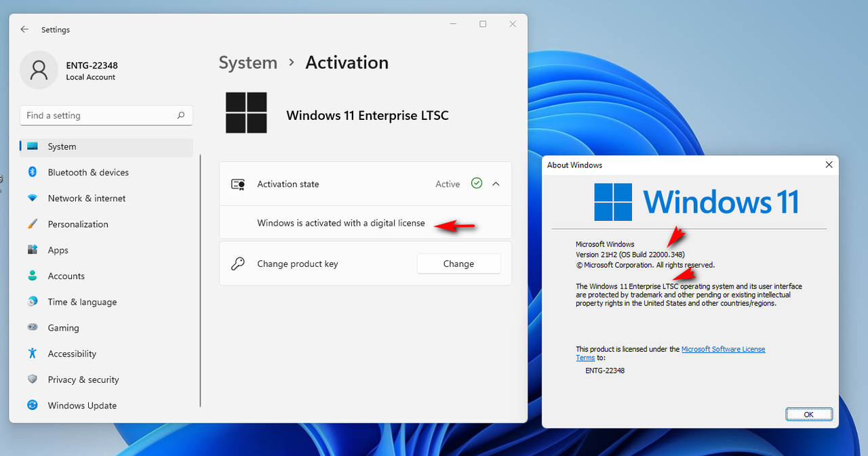Go to Accessibility settings
The image size is (868, 456).
click(107, 353)
